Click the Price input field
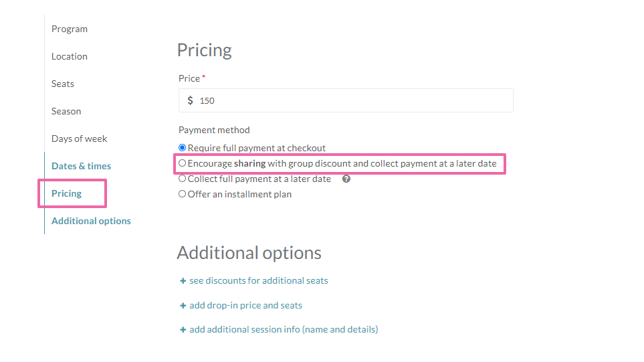Image resolution: width=644 pixels, height=362 pixels. [x=354, y=100]
